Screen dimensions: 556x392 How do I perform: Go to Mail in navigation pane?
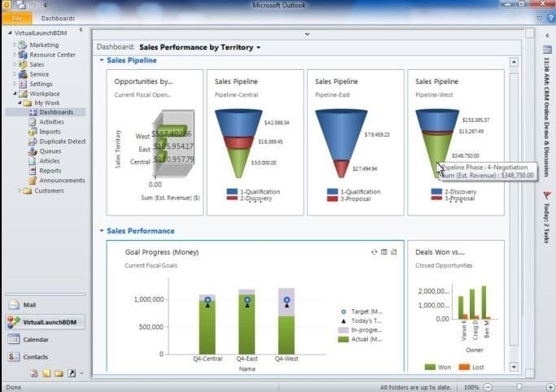tap(29, 305)
